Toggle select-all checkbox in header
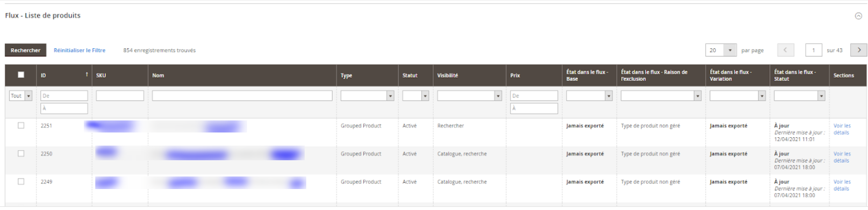Viewport: 868px width, 210px height. (x=21, y=75)
